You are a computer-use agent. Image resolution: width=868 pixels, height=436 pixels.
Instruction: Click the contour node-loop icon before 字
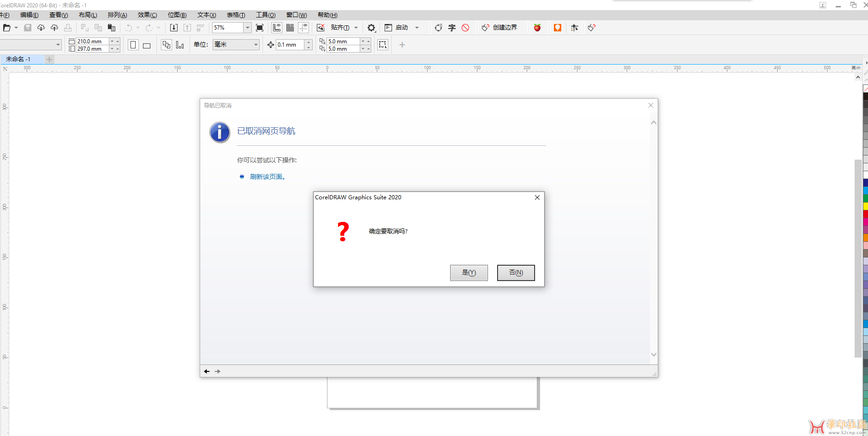click(439, 28)
